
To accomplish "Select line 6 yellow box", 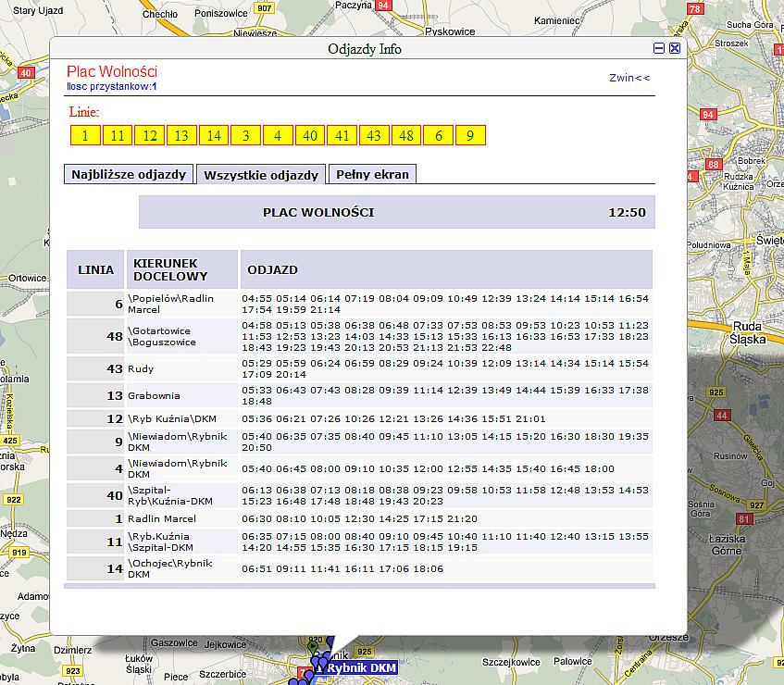I will point(438,135).
